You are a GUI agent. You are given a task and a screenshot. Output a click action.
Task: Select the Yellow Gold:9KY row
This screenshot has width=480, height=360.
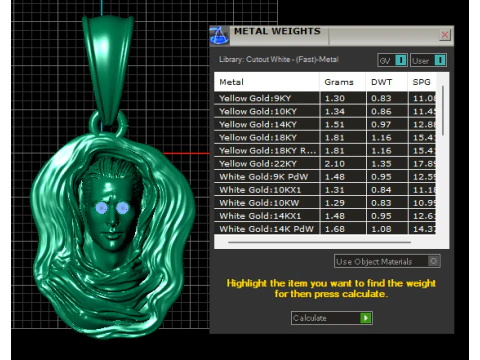point(325,98)
